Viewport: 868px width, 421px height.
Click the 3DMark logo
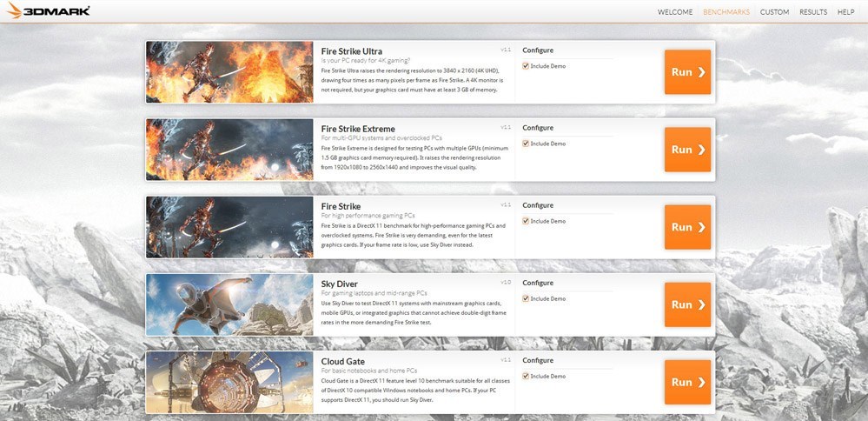click(49, 10)
